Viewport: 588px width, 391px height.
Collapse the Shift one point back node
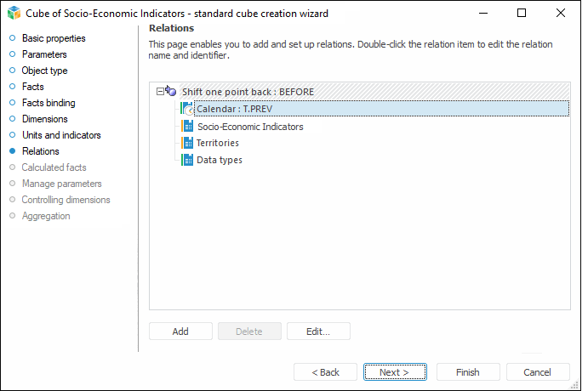tap(159, 91)
